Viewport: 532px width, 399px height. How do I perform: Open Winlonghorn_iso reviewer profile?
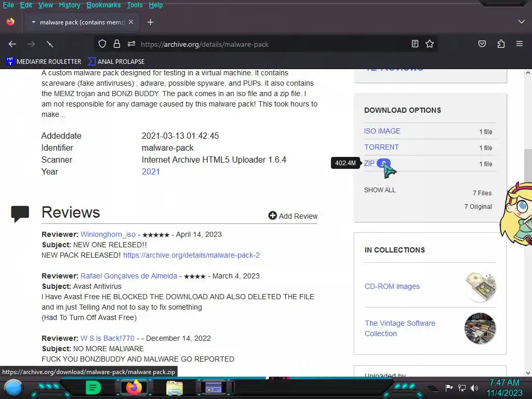(108, 234)
